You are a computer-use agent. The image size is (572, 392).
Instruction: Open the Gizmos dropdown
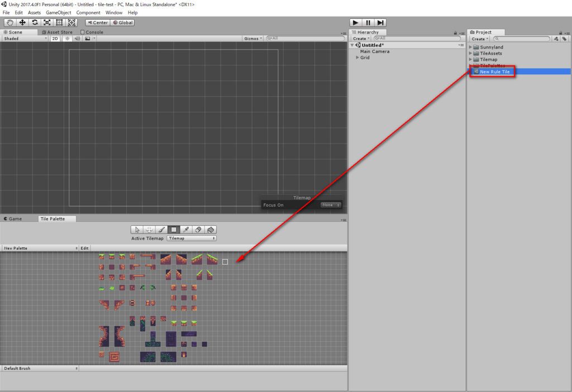tap(253, 39)
